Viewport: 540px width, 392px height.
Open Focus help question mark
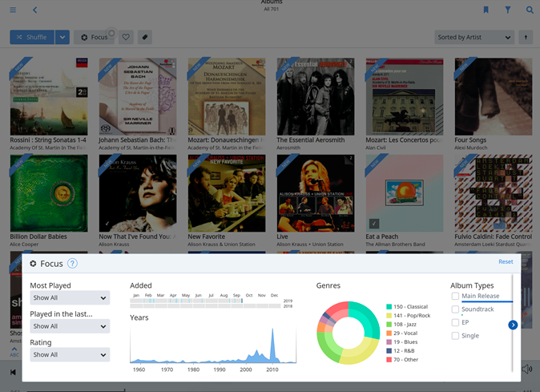tap(72, 264)
